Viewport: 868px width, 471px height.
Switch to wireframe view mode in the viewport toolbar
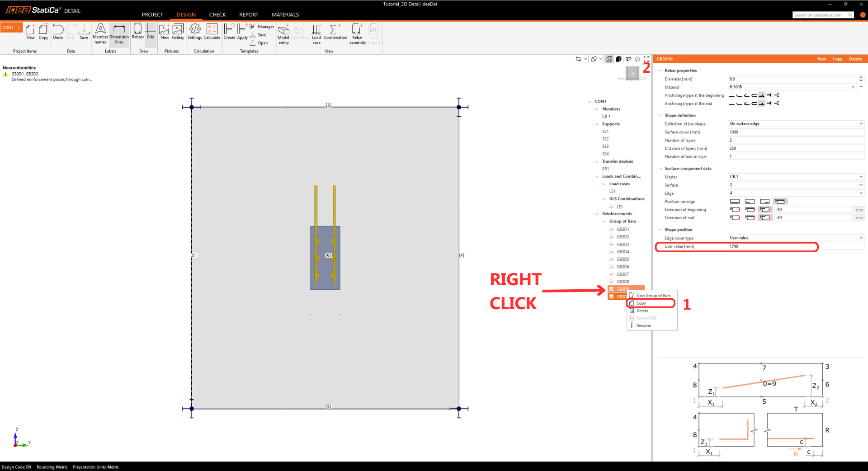(609, 59)
